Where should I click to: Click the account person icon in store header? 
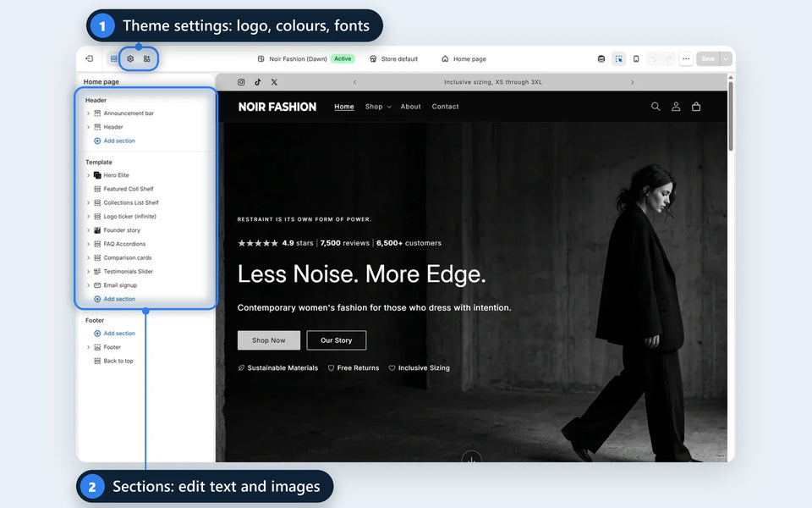(676, 107)
